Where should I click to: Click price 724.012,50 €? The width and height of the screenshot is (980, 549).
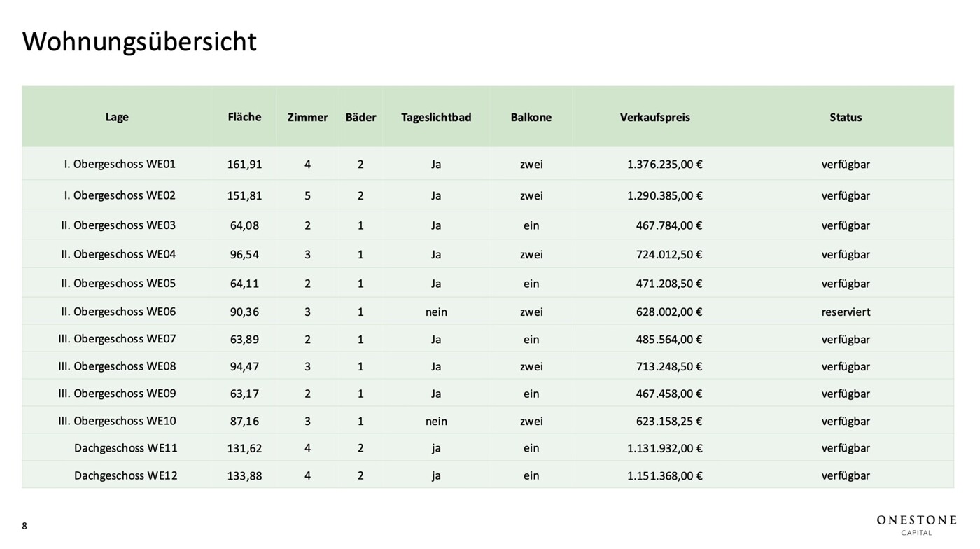[669, 255]
